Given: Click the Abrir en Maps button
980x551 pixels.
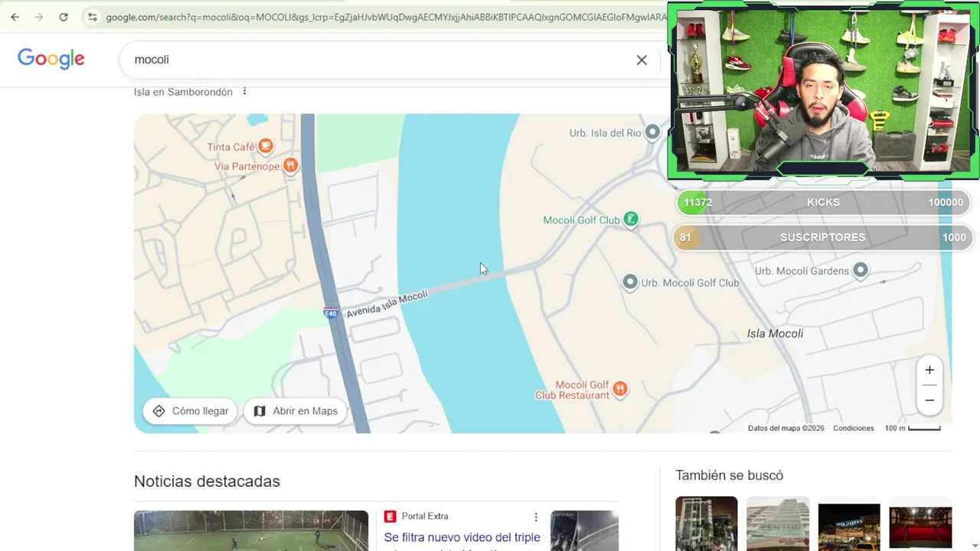Looking at the screenshot, I should click(x=296, y=411).
